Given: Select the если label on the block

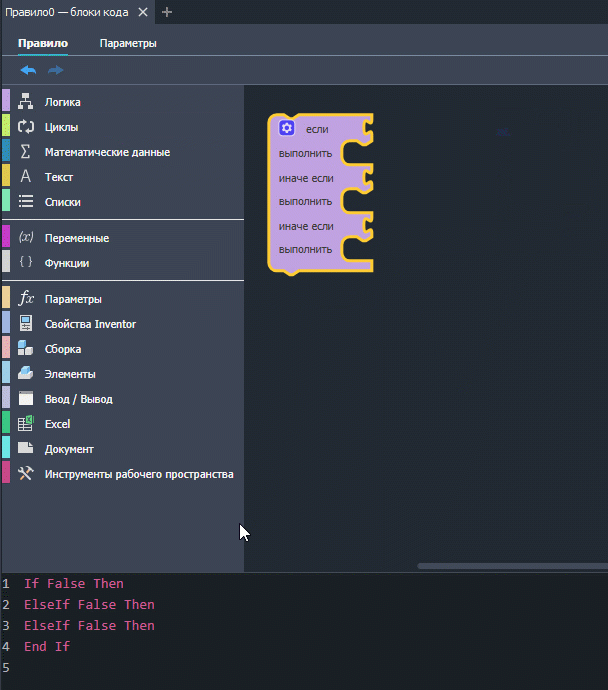Looking at the screenshot, I should pos(317,129).
